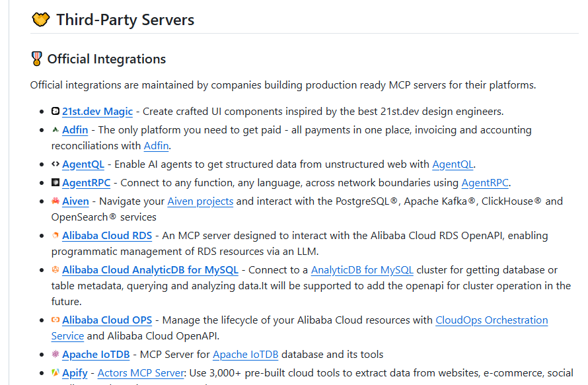Click the text 'Create crafted UI components'
This screenshot has width=588, height=385.
coord(213,112)
